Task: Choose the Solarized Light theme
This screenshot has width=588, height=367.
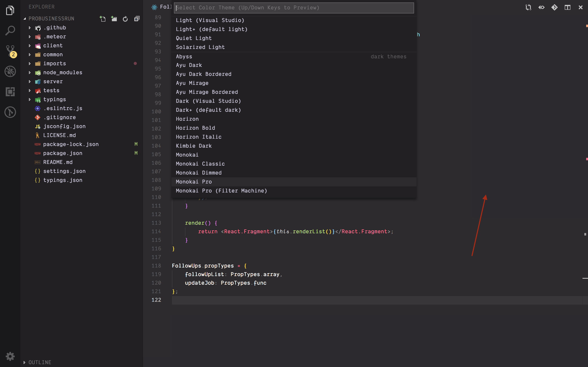Action: coord(200,47)
